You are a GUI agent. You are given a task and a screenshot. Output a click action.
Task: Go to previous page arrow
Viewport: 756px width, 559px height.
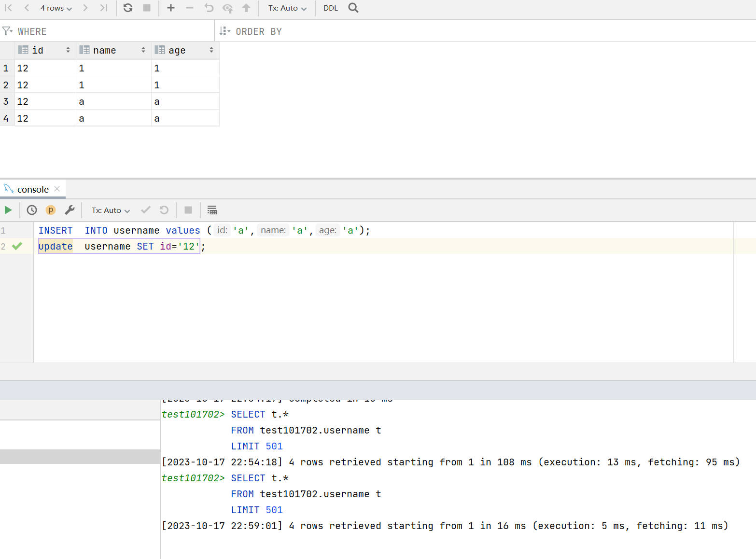click(x=27, y=8)
